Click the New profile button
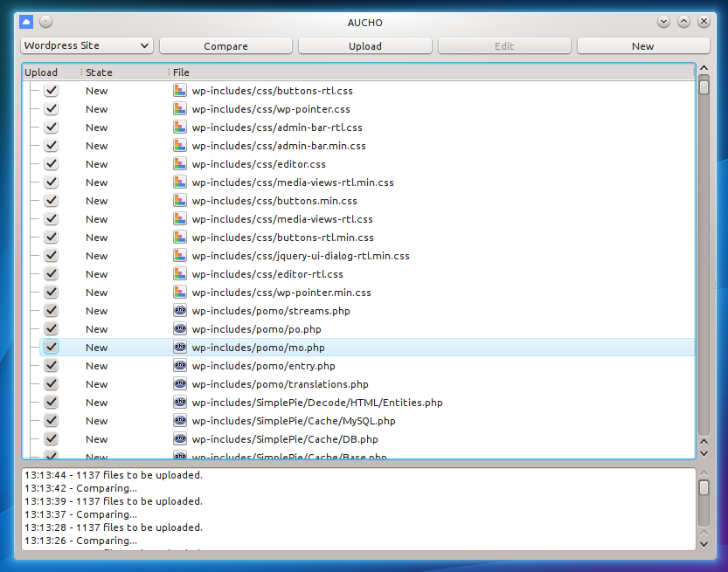Image resolution: width=728 pixels, height=572 pixels. (x=643, y=46)
